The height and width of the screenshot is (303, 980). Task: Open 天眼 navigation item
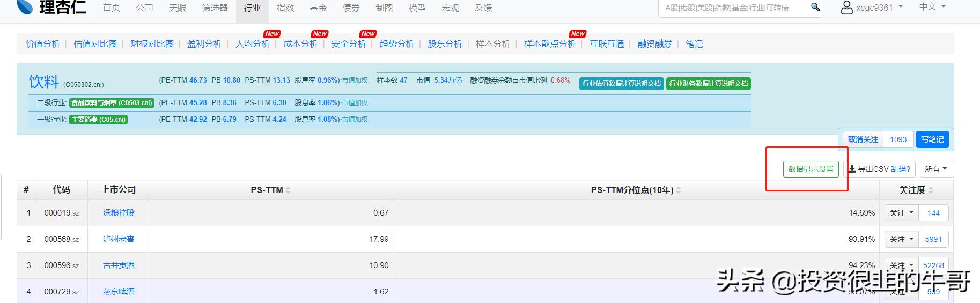178,8
